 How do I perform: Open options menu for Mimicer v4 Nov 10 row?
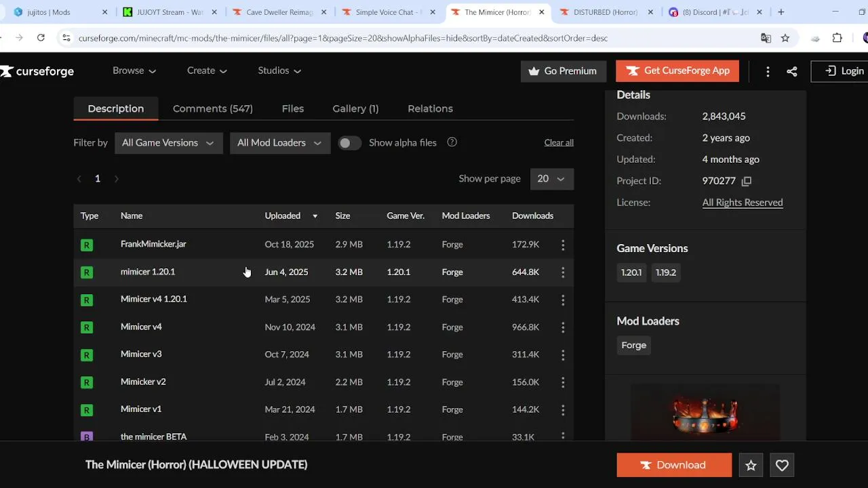pos(563,327)
